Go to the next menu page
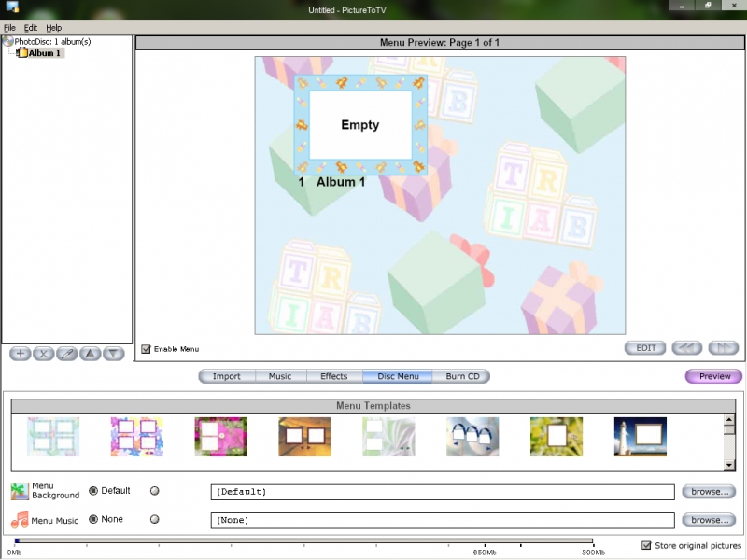 point(724,348)
